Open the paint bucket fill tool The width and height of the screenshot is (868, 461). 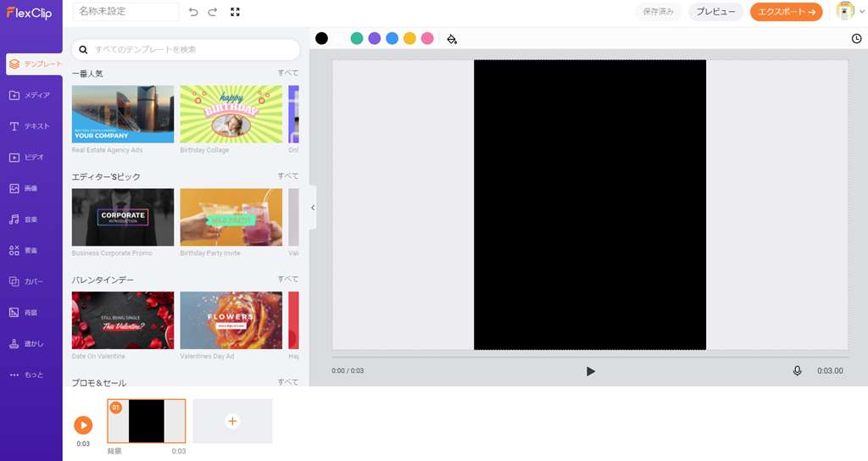[451, 38]
